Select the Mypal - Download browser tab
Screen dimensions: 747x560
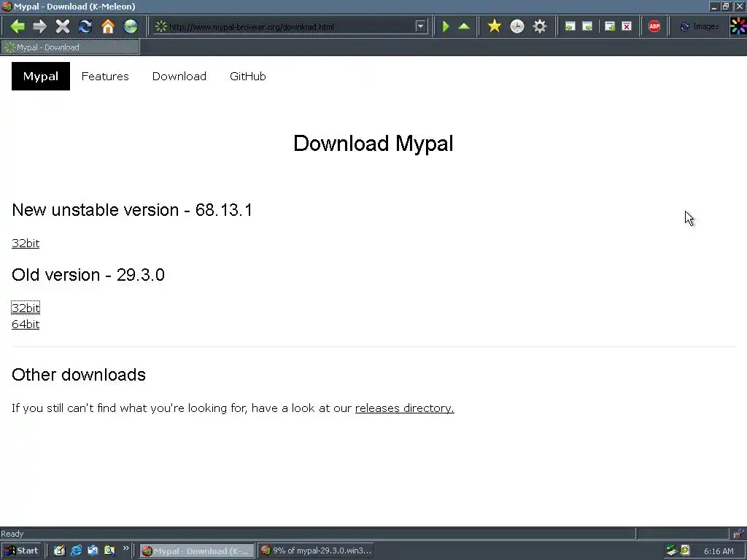tap(71, 47)
